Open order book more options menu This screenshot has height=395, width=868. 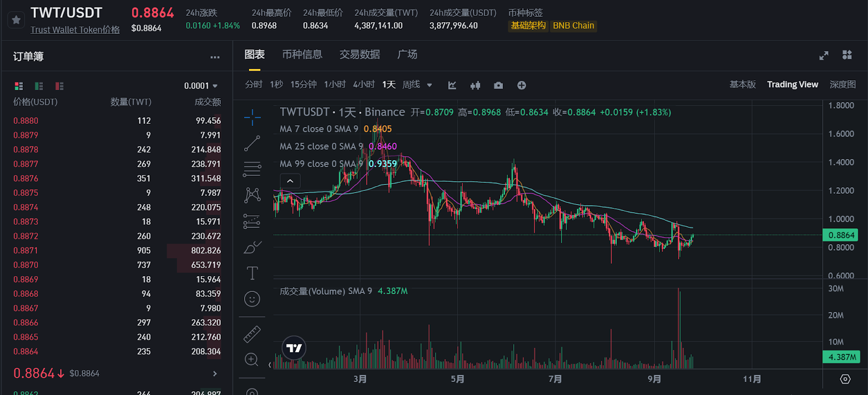click(x=215, y=57)
